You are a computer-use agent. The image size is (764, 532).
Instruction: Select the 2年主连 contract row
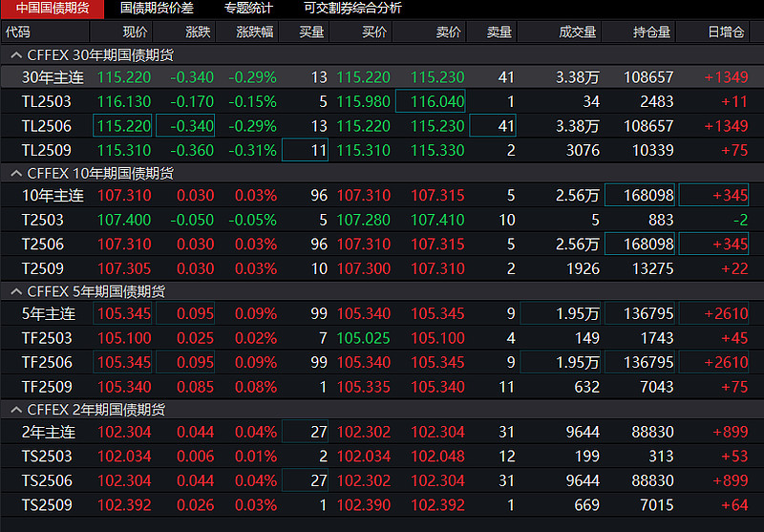coord(382,432)
